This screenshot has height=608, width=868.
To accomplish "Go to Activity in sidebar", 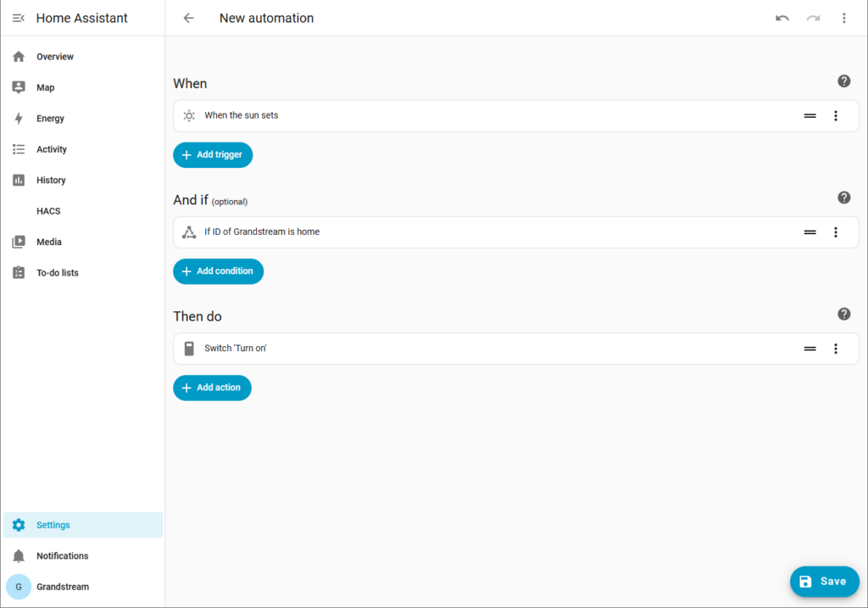I will 83,149.
